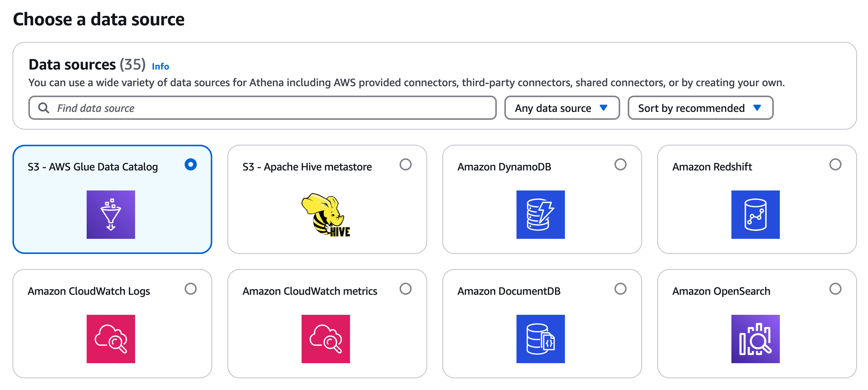Screen dimensions: 868x390
Task: Open the Any data source dropdown
Action: pyautogui.click(x=562, y=108)
